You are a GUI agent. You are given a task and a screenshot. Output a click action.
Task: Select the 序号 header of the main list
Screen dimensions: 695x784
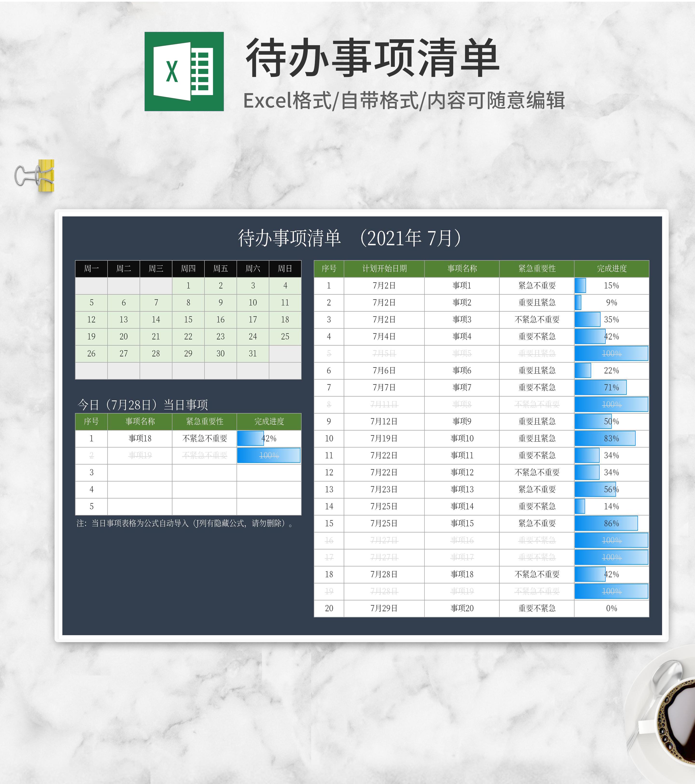pyautogui.click(x=329, y=269)
